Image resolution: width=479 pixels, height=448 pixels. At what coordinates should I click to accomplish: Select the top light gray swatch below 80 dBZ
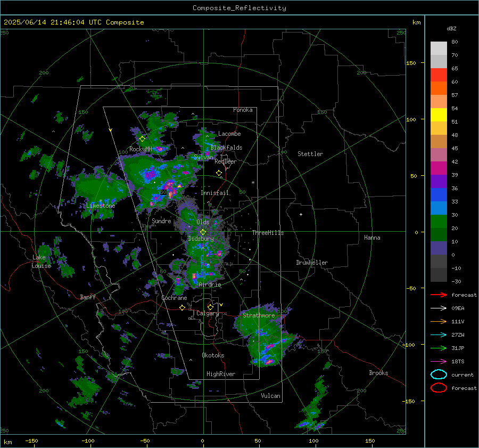pos(439,48)
